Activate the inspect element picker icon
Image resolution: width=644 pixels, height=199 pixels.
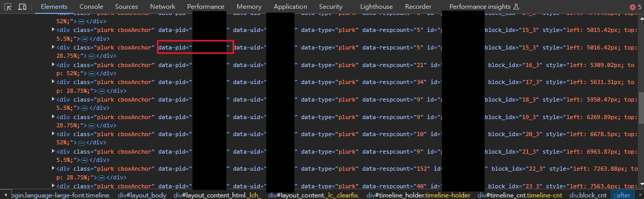(x=8, y=7)
